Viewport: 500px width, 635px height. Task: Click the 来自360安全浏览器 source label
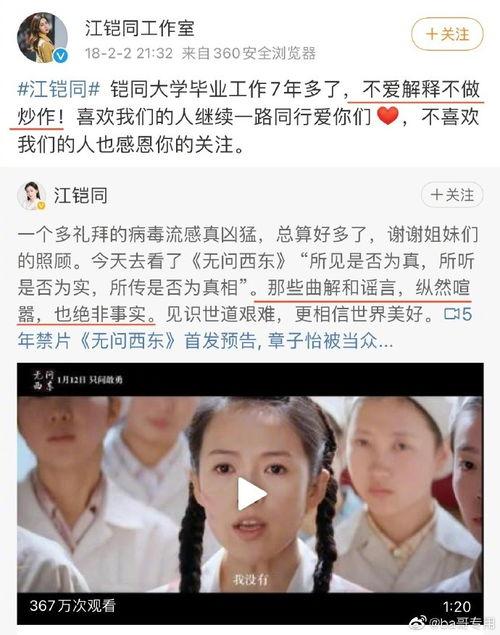coord(248,53)
